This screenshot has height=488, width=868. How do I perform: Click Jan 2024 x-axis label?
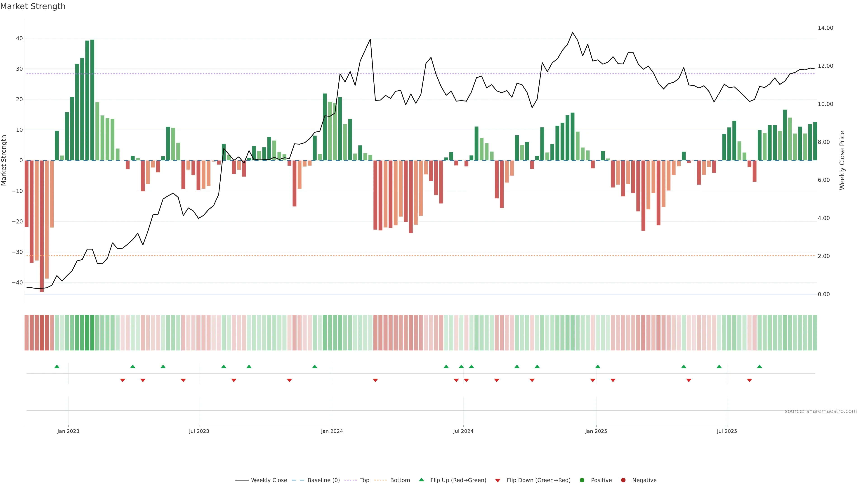pos(332,431)
